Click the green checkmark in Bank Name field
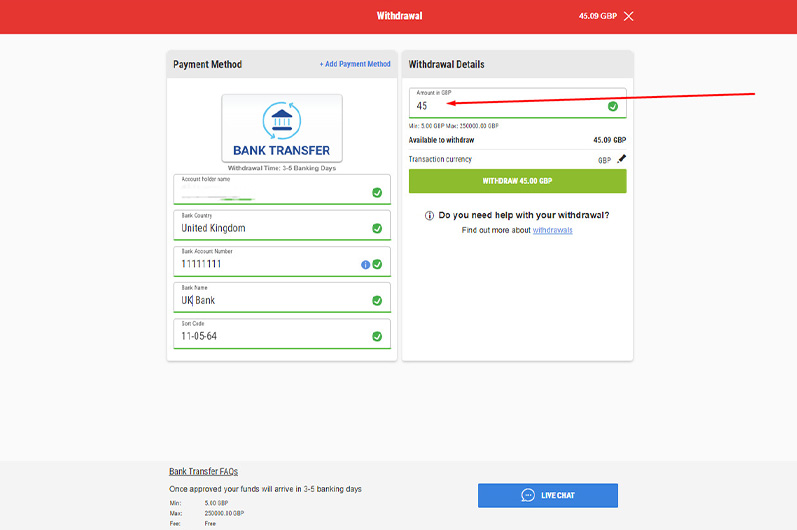Screen dimensions: 797x530 pos(377,300)
